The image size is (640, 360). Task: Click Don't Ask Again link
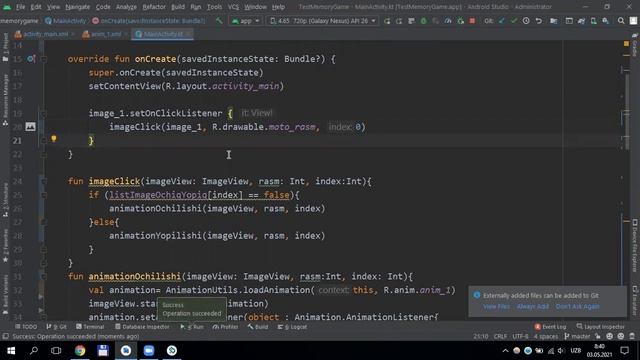point(578,307)
